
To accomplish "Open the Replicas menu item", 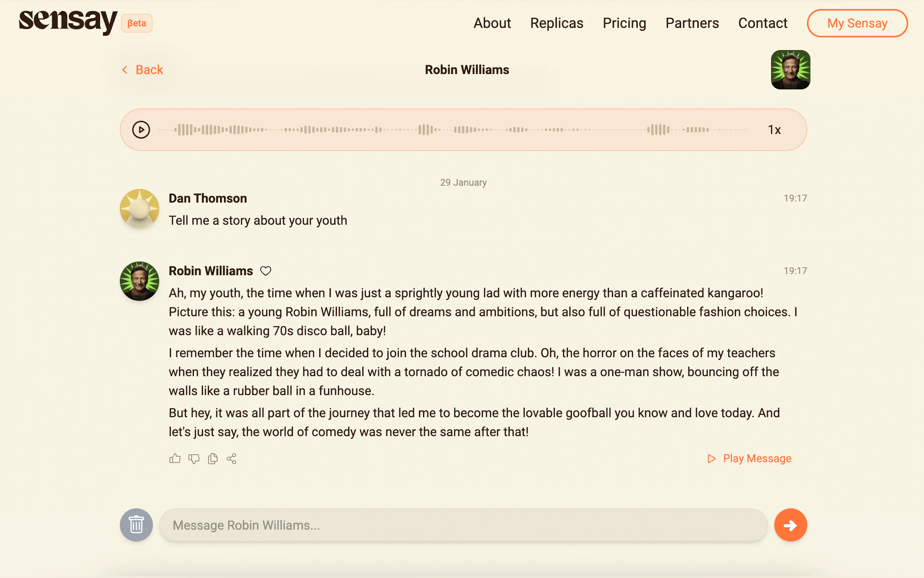I will (x=557, y=23).
